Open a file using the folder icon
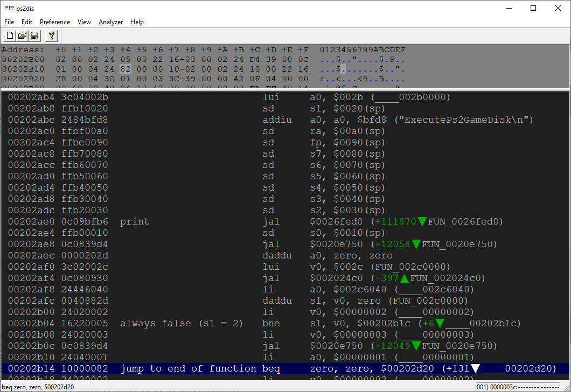The height and width of the screenshot is (392, 571). [x=22, y=35]
